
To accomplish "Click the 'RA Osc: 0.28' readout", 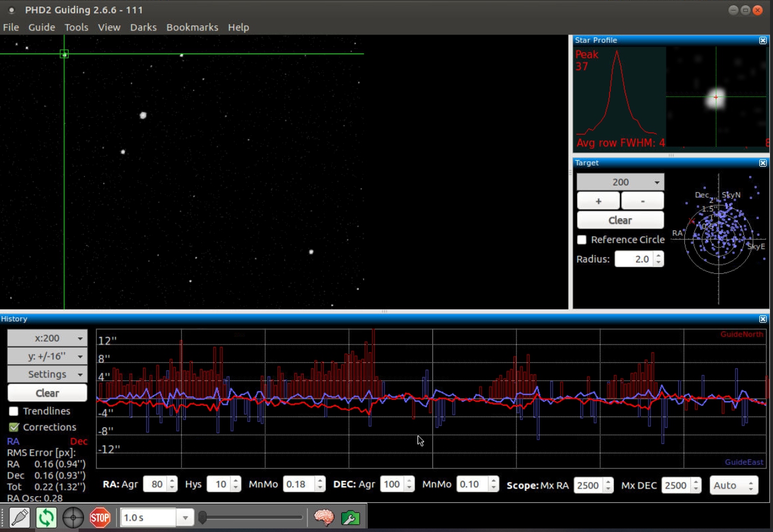I will [35, 498].
